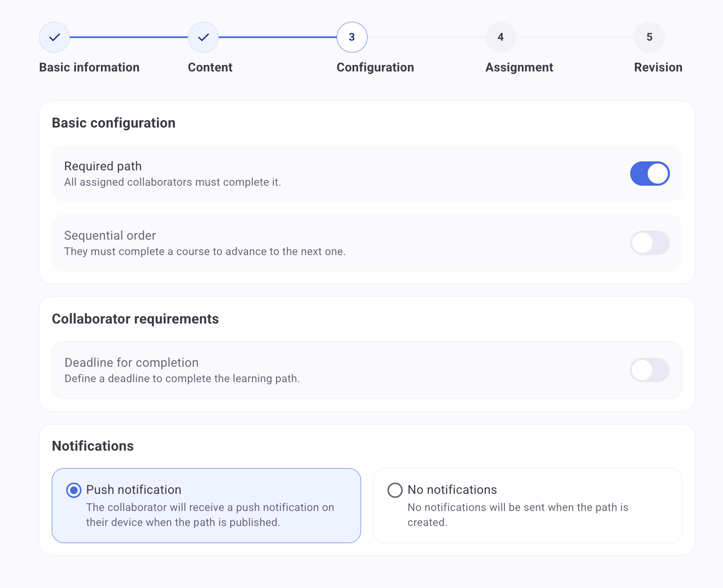Choose the No notifications radio button
The height and width of the screenshot is (588, 723).
pos(395,490)
